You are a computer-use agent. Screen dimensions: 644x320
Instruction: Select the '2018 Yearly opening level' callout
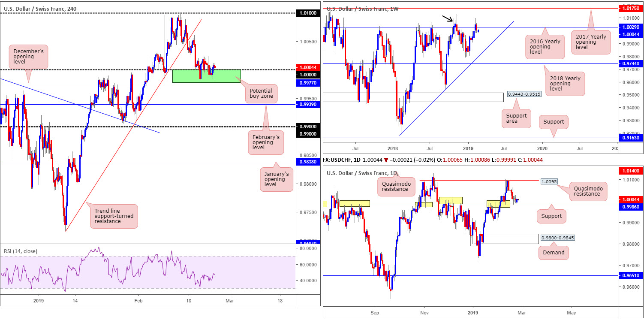tap(566, 83)
